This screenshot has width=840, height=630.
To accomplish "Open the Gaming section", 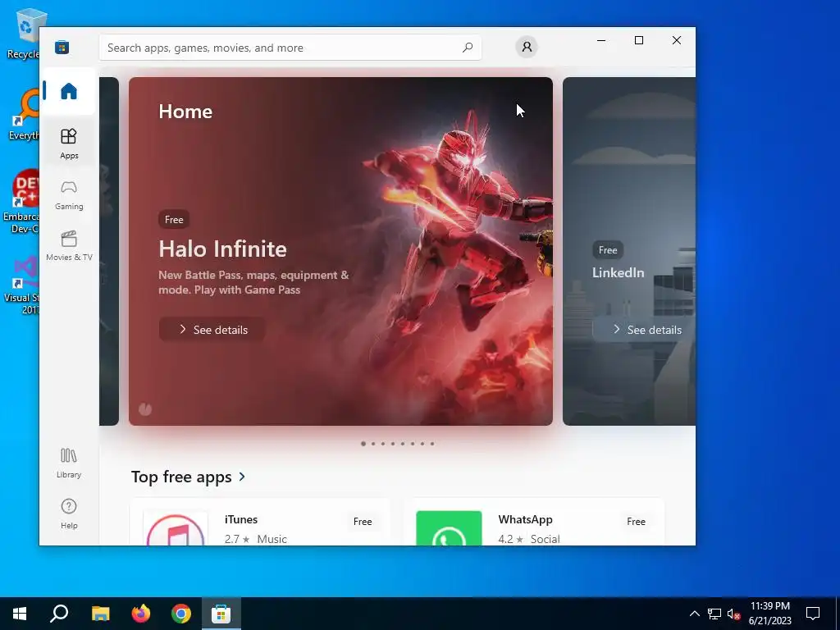I will tap(69, 195).
